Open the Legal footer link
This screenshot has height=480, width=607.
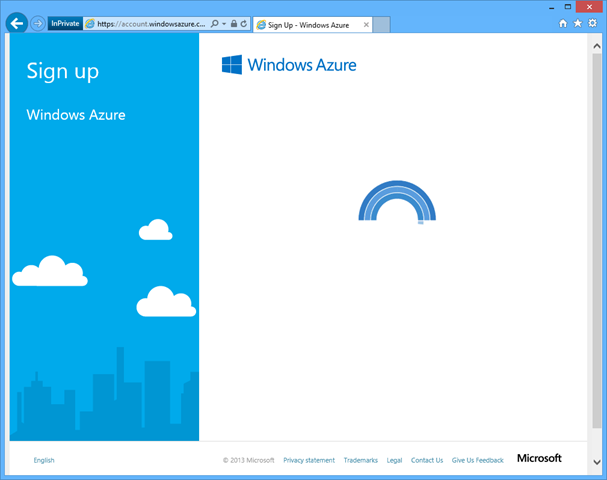394,460
